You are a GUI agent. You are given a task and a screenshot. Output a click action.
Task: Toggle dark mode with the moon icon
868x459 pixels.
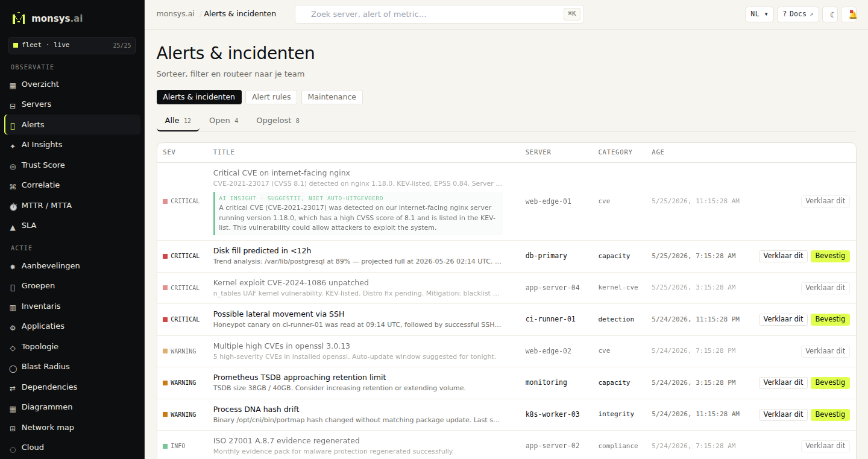coord(830,14)
